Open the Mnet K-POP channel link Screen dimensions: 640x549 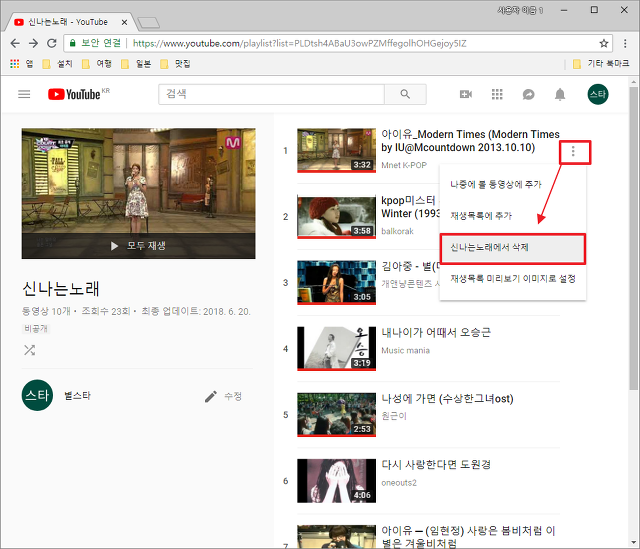[404, 165]
